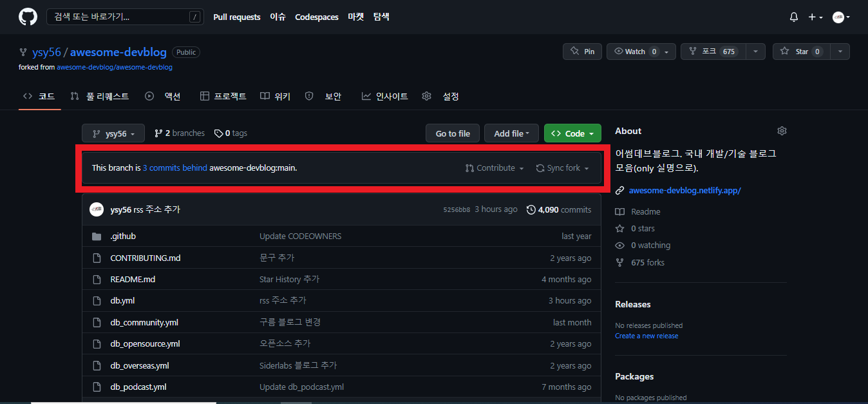This screenshot has width=868, height=404.
Task: Open Codespaces in top navigation
Action: (x=317, y=17)
